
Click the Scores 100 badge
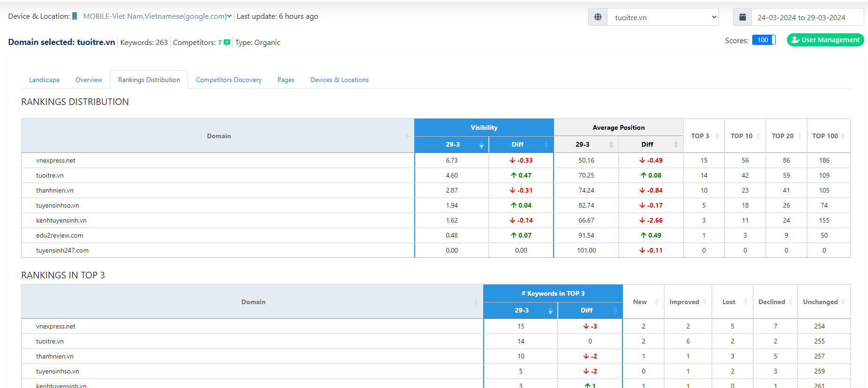click(763, 40)
